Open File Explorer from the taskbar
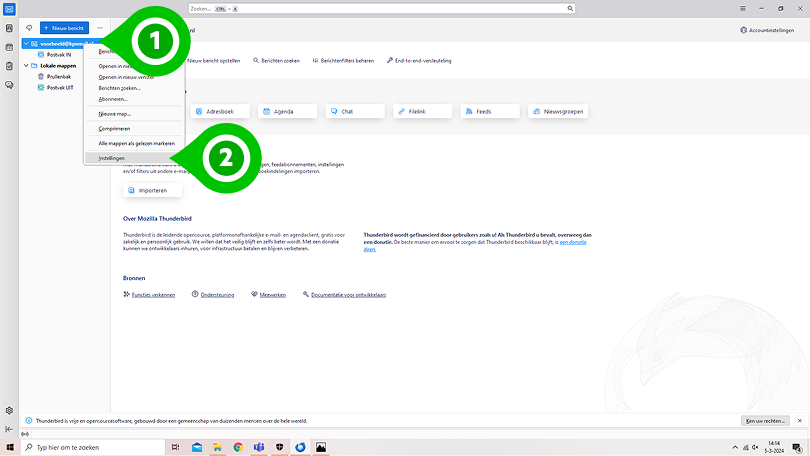This screenshot has height=456, width=810. coord(217,447)
